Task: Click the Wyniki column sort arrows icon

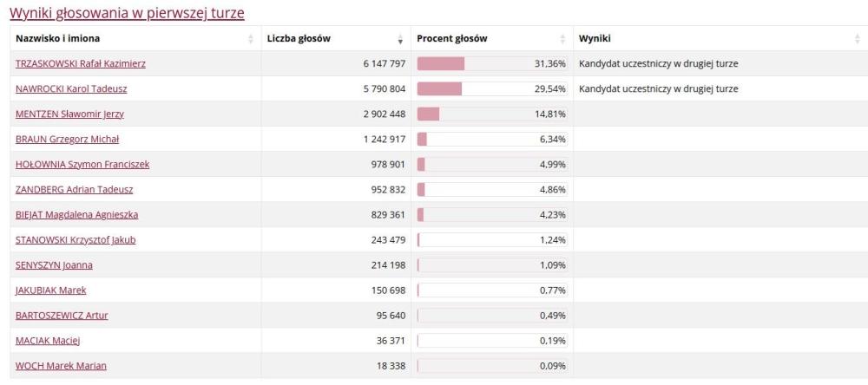Action: tap(856, 39)
